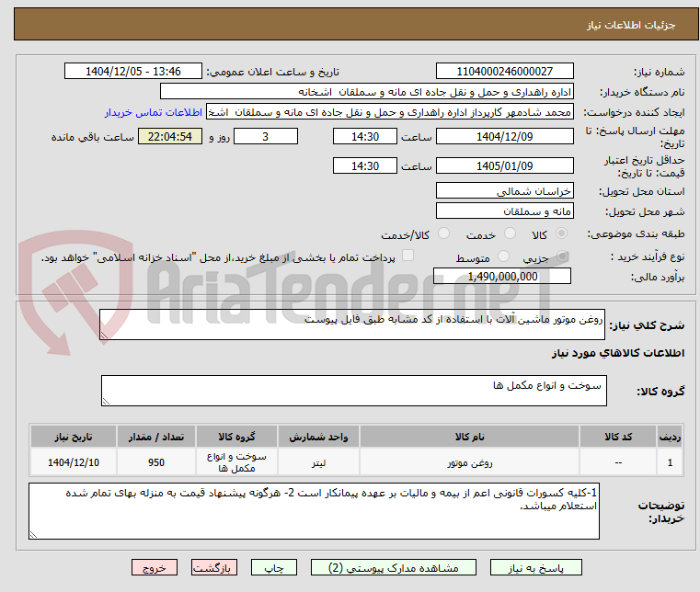Click the اطلاعات کالاهای مورد نیاز heading
Image resolution: width=700 pixels, height=592 pixels.
(x=618, y=353)
